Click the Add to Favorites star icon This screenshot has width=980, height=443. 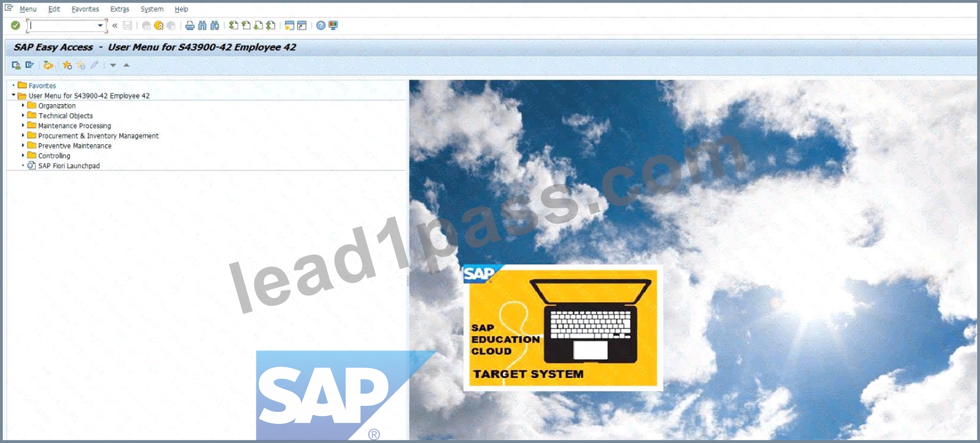67,65
